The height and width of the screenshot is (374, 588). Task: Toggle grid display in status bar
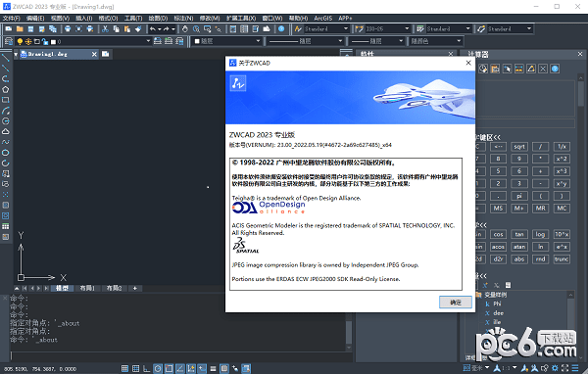click(136, 369)
